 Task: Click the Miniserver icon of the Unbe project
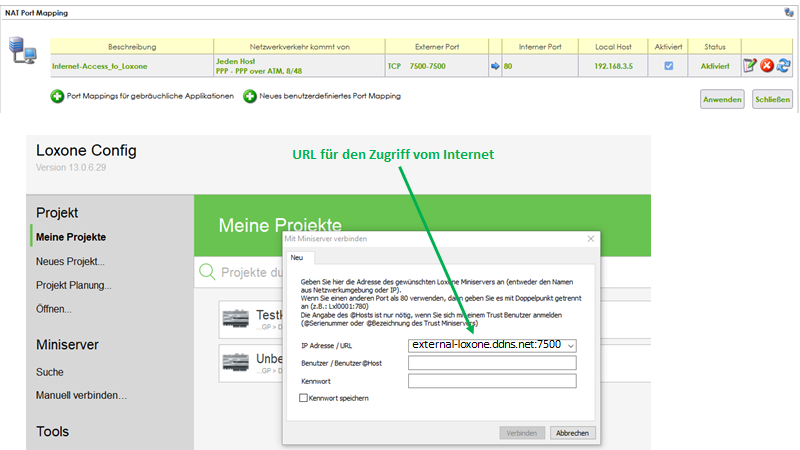tap(236, 362)
